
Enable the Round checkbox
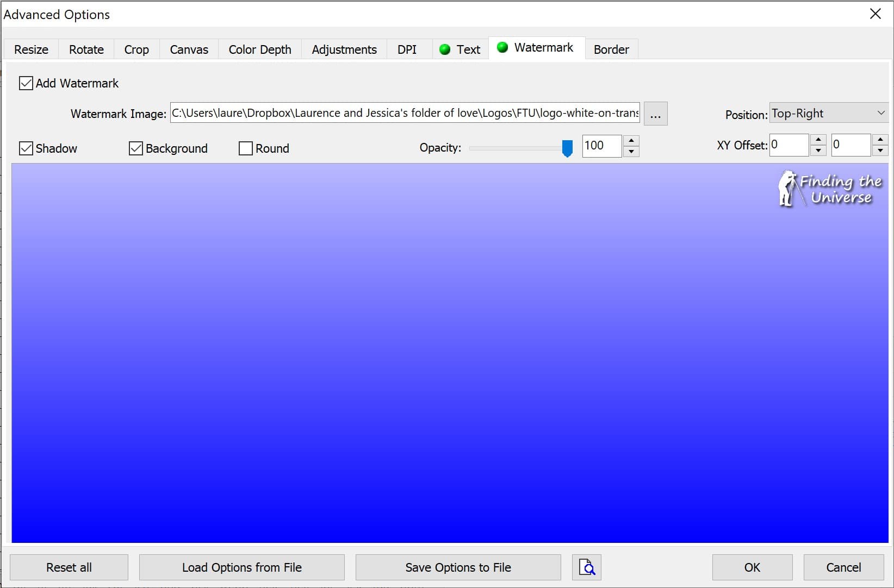click(x=246, y=148)
